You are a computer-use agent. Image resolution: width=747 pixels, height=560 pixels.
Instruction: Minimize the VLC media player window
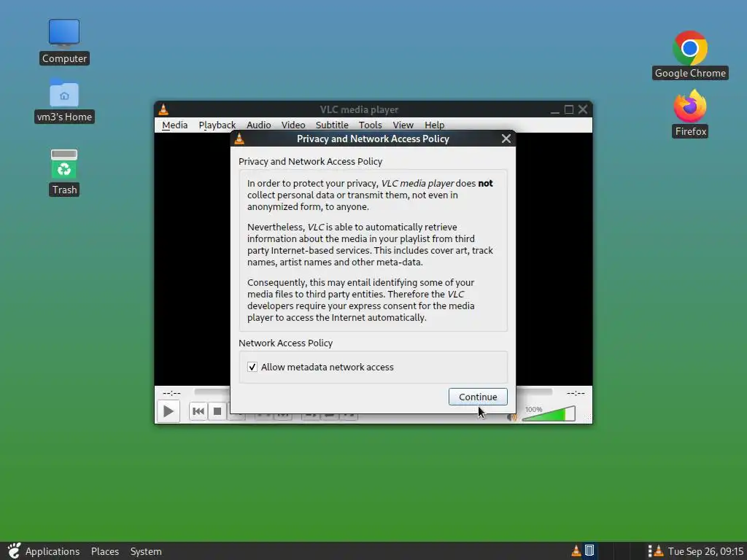pos(554,110)
